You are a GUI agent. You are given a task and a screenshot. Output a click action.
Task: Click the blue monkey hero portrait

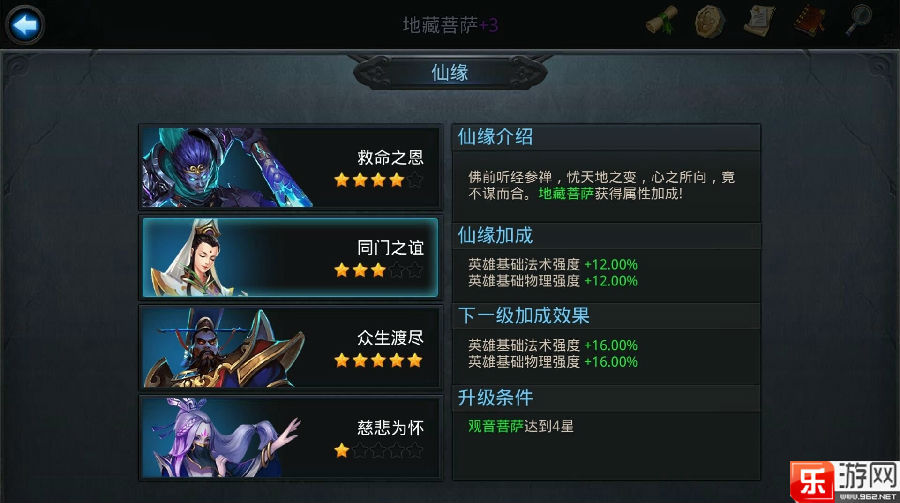click(x=227, y=168)
